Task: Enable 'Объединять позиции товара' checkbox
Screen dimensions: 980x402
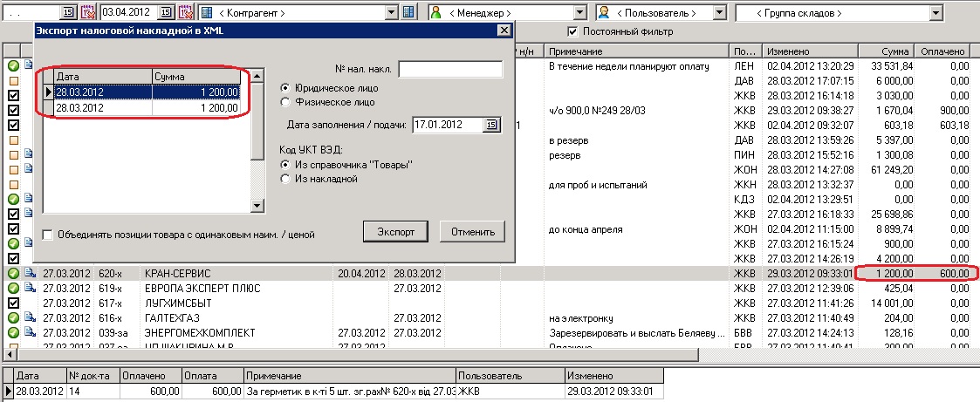Action: (x=48, y=235)
